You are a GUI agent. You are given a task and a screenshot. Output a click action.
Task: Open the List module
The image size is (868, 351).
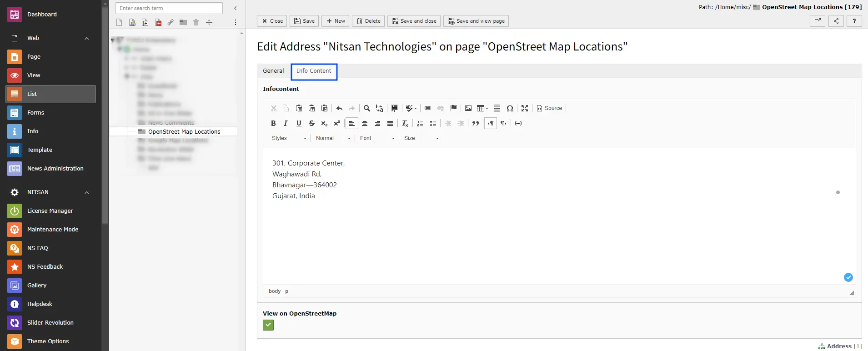(51, 94)
